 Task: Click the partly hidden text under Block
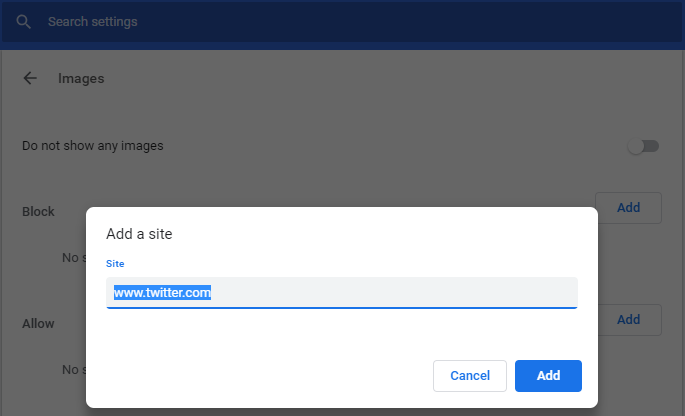(x=72, y=258)
